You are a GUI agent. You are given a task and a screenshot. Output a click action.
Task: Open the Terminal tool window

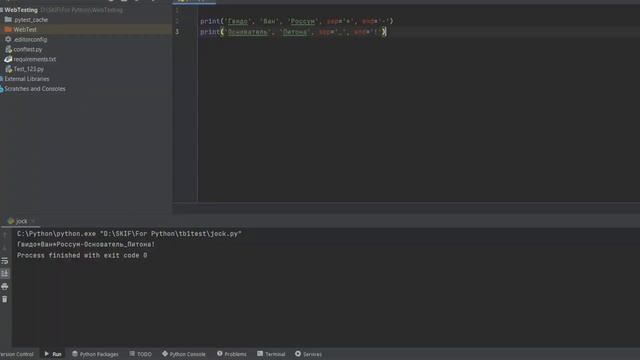tap(271, 354)
